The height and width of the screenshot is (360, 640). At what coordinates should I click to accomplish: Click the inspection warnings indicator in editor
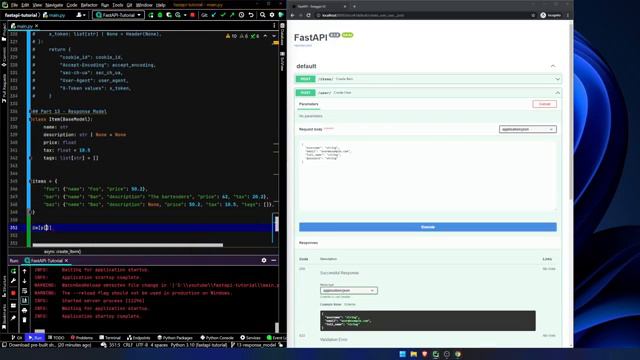pos(243,36)
